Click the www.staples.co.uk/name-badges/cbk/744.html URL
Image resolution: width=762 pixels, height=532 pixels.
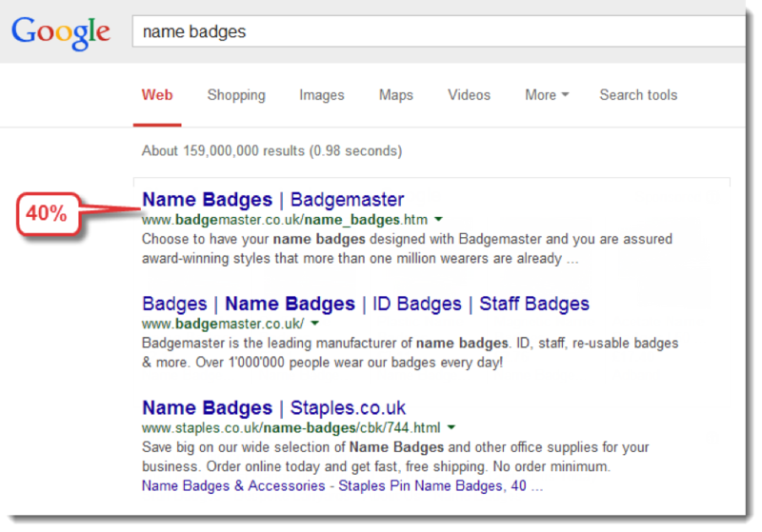(x=291, y=427)
